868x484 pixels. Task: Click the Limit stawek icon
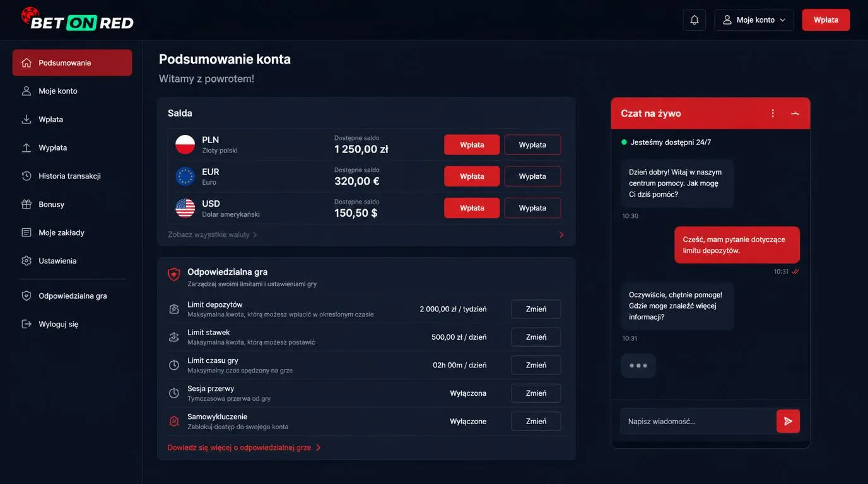pos(174,337)
